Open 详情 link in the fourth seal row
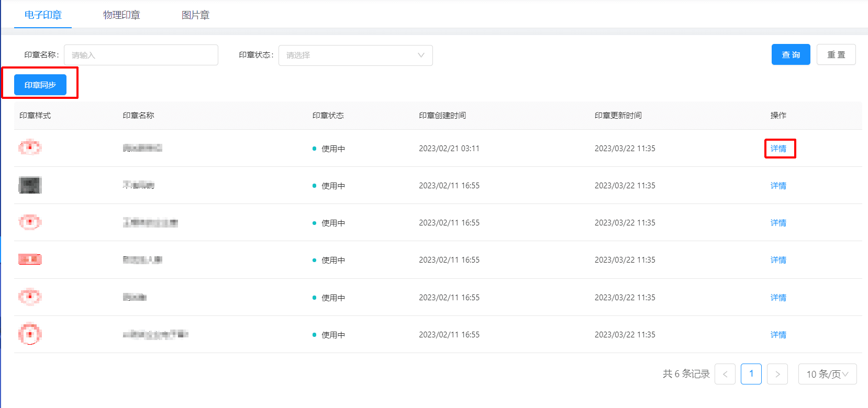The width and height of the screenshot is (868, 408). [x=778, y=260]
